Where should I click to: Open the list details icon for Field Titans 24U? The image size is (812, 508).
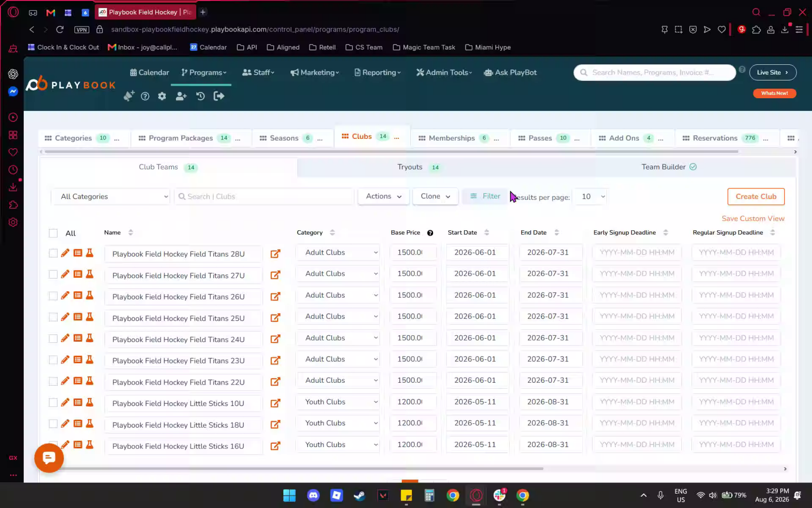pyautogui.click(x=78, y=338)
